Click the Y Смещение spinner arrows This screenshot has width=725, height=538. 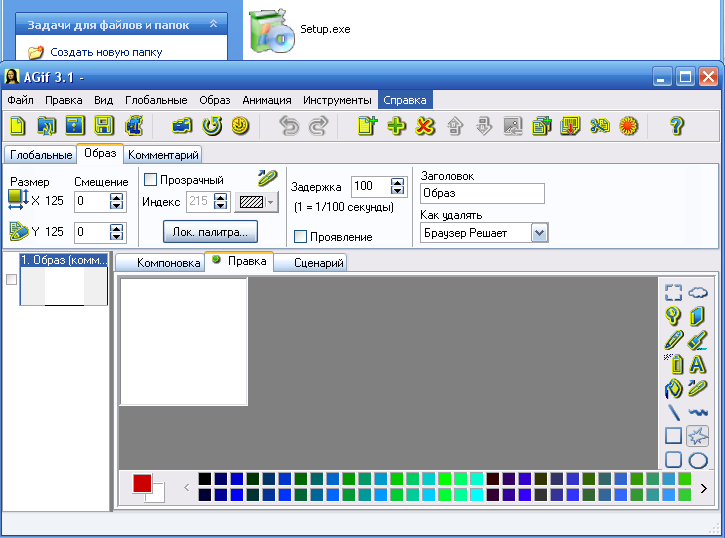pyautogui.click(x=117, y=232)
